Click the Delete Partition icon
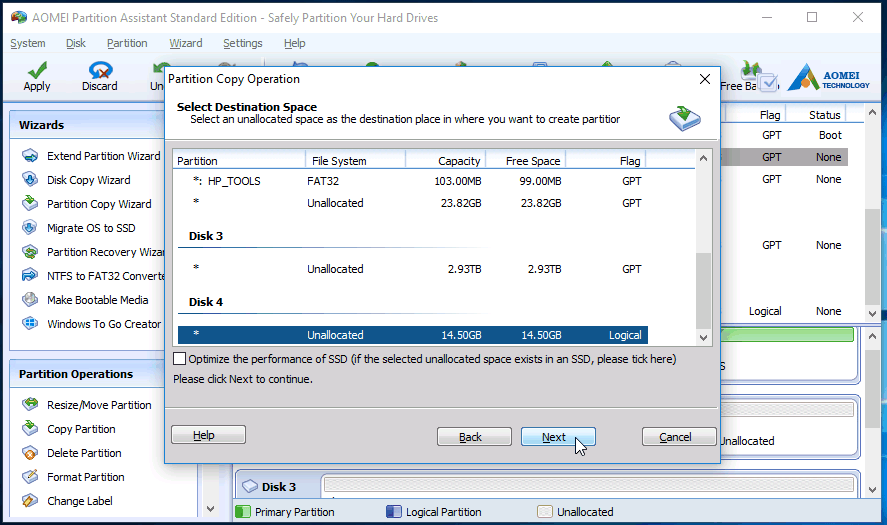This screenshot has width=887, height=525. tap(30, 453)
